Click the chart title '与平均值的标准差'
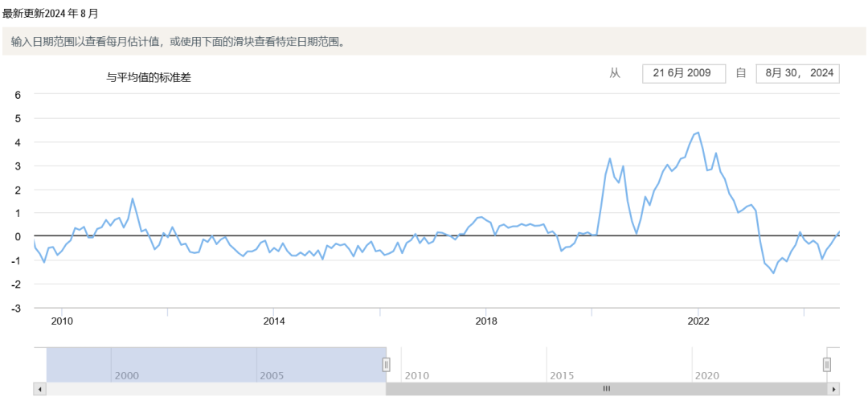Viewport: 868px width, 405px height. coord(149,77)
